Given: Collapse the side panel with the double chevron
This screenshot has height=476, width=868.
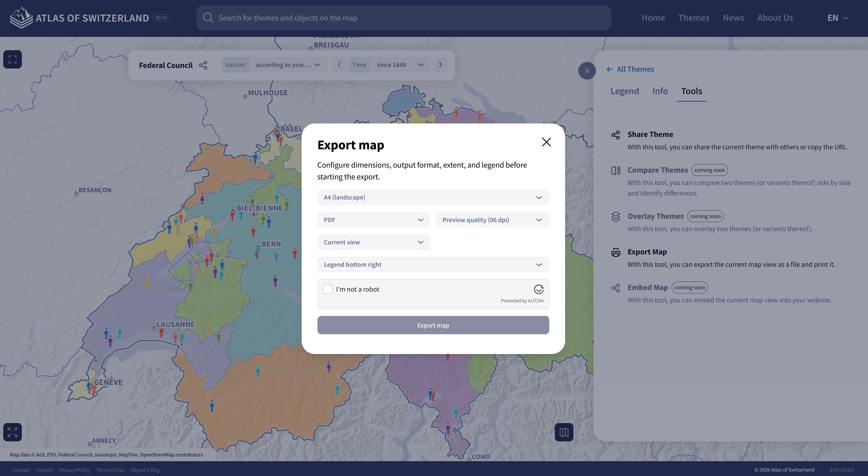Looking at the screenshot, I should [x=587, y=71].
